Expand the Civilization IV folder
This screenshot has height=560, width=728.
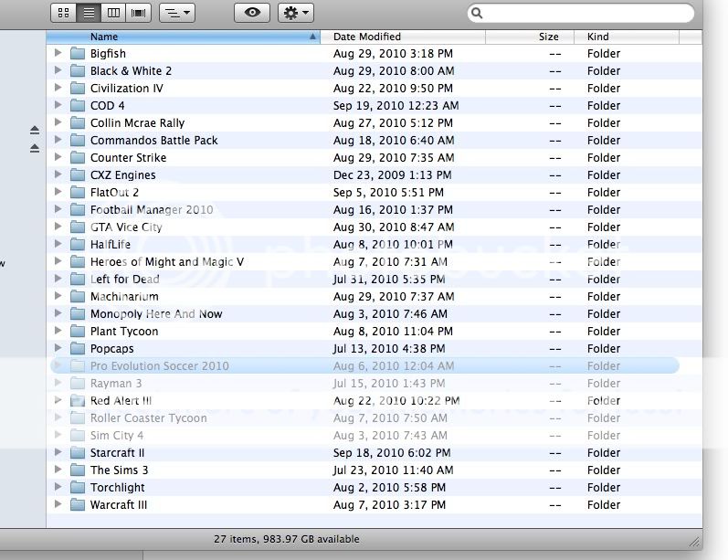coord(58,88)
